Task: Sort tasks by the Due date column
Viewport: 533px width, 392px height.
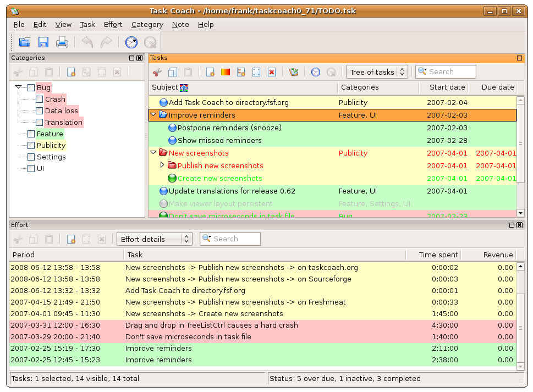Action: pos(492,87)
